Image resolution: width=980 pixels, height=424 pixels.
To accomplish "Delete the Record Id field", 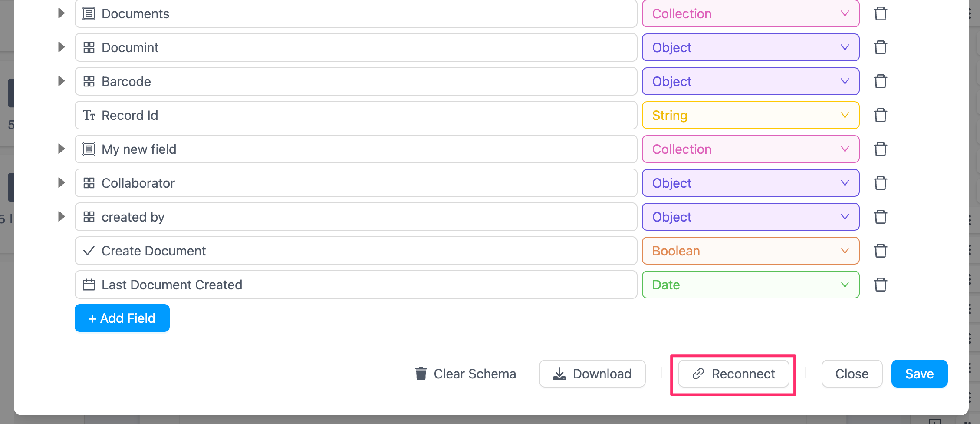I will pyautogui.click(x=880, y=115).
